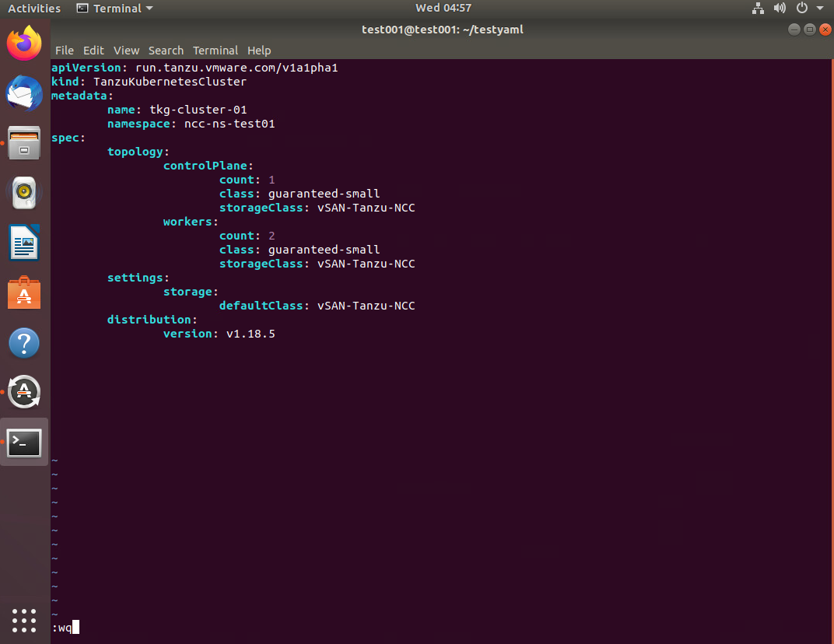The width and height of the screenshot is (834, 644).
Task: Click the namespace value ncc-ns-test01
Action: (230, 124)
